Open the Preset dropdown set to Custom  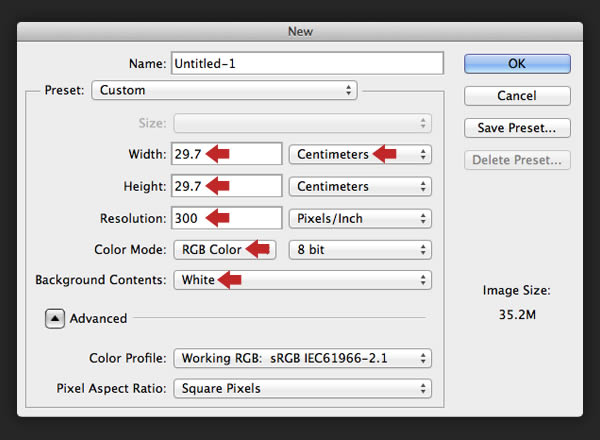pyautogui.click(x=224, y=90)
